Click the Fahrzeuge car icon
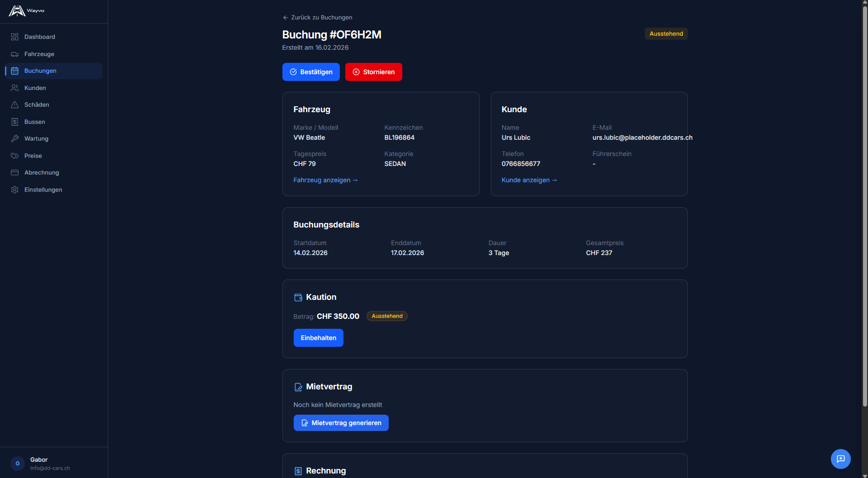 (x=15, y=54)
